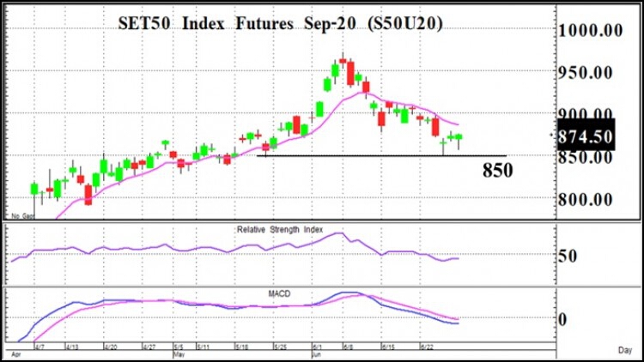This screenshot has height=362, width=644.
Task: Click the RSI 50 level label
Action: coord(568,256)
